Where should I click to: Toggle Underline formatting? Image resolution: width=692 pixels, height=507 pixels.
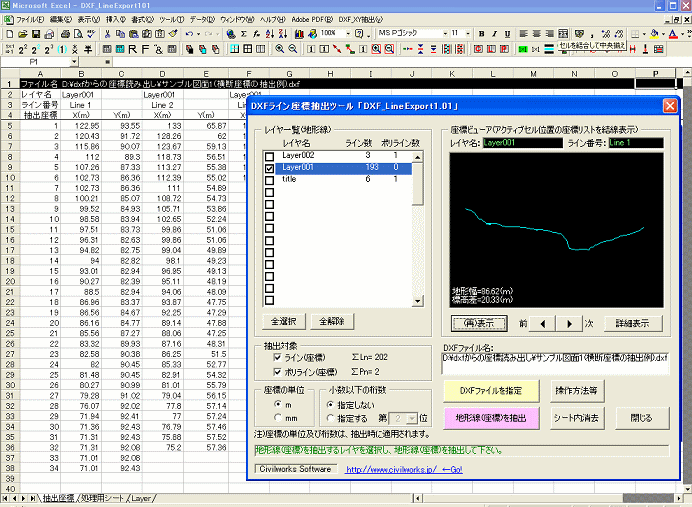point(508,34)
